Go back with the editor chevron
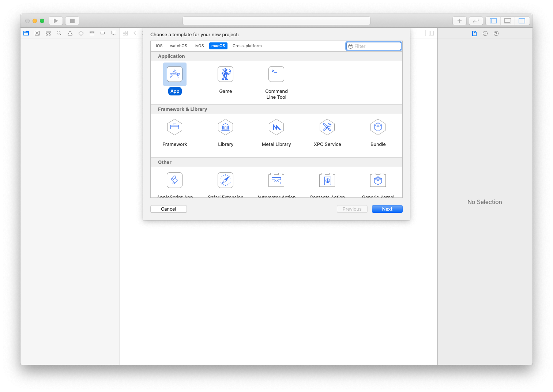Image resolution: width=553 pixels, height=392 pixels. click(135, 33)
